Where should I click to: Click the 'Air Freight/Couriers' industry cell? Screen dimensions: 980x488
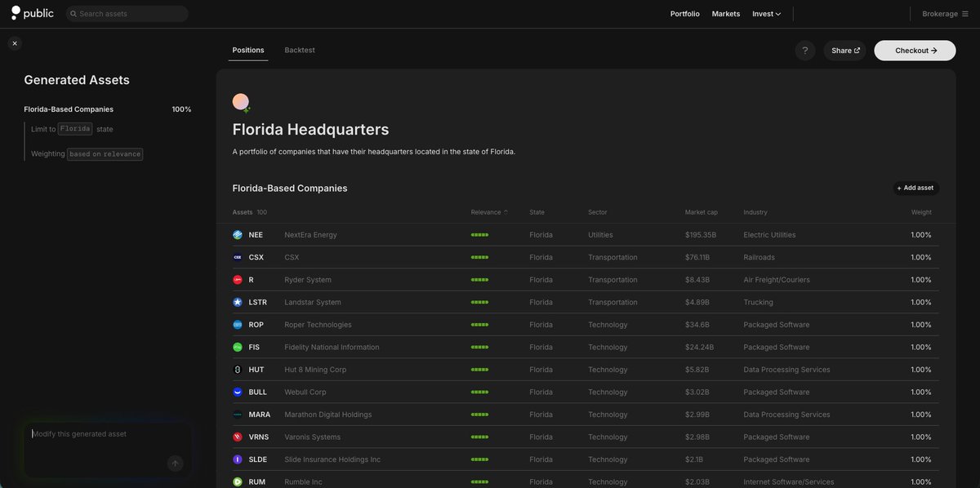click(x=777, y=280)
